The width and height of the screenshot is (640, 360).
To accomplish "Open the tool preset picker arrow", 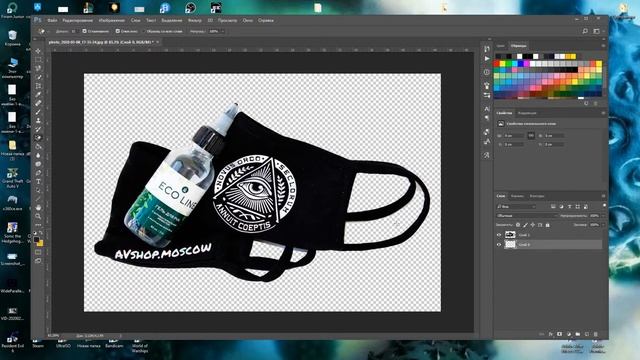I will click(x=48, y=31).
